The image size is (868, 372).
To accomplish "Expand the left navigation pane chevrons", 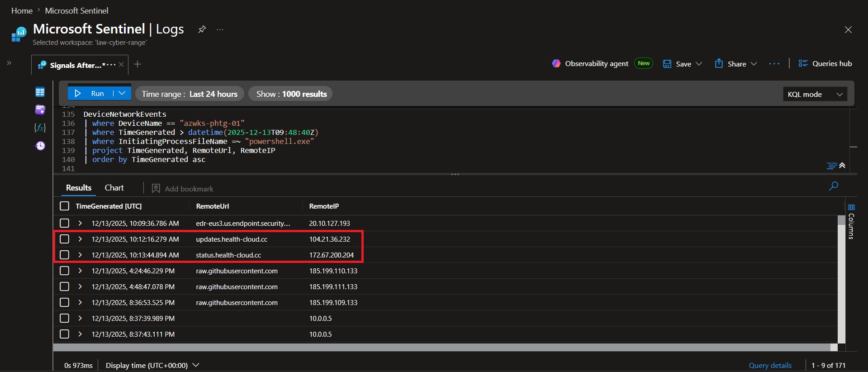I will (9, 63).
